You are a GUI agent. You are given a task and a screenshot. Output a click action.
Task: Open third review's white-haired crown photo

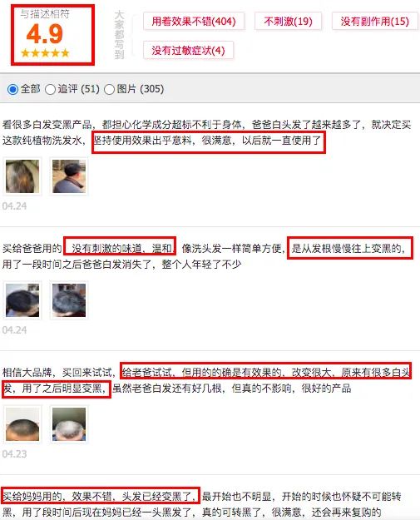click(x=69, y=424)
